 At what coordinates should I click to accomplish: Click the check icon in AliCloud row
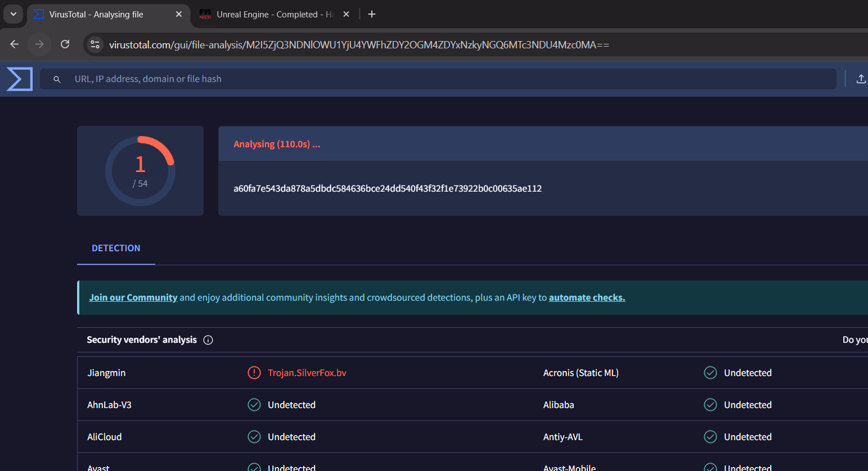point(254,437)
